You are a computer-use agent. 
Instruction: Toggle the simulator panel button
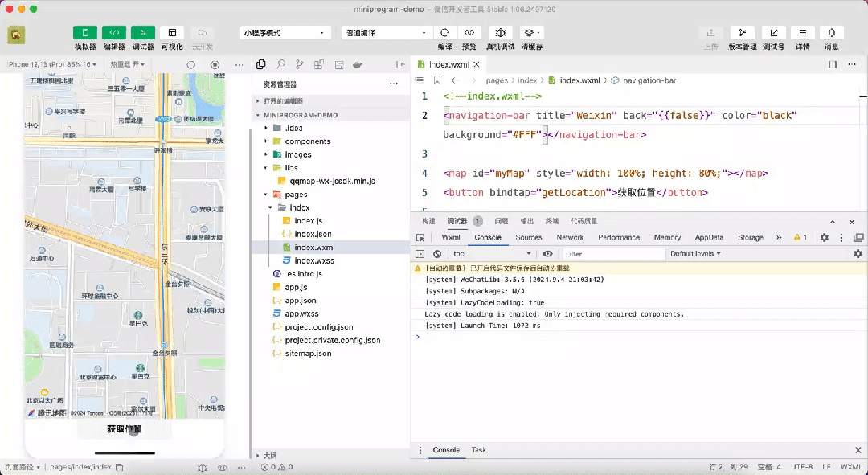(x=84, y=33)
